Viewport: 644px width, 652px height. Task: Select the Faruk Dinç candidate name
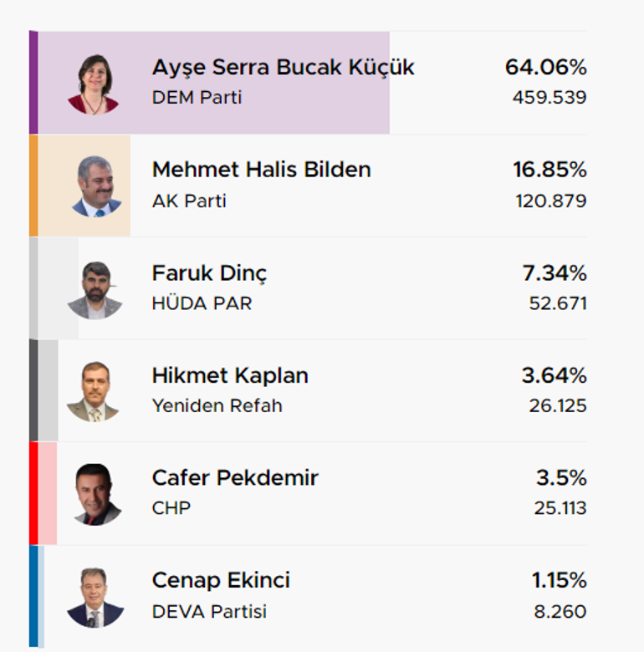pyautogui.click(x=209, y=273)
